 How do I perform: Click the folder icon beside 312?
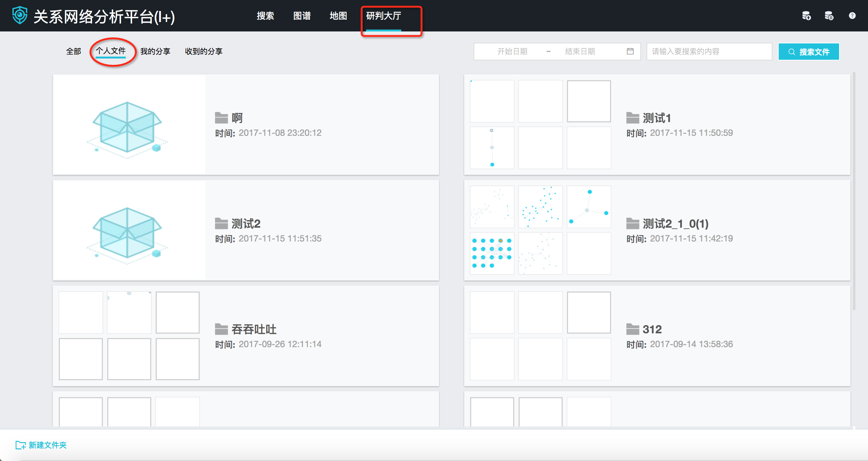(x=632, y=329)
